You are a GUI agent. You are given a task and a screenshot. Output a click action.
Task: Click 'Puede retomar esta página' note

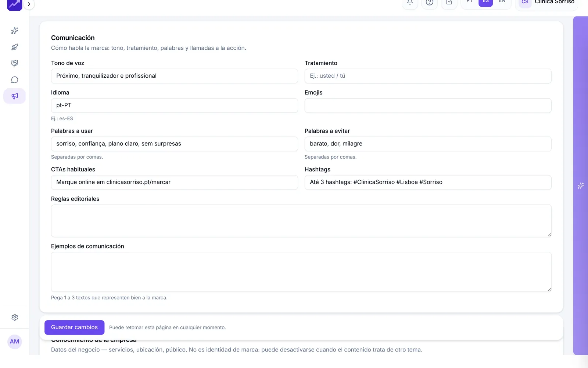(168, 328)
